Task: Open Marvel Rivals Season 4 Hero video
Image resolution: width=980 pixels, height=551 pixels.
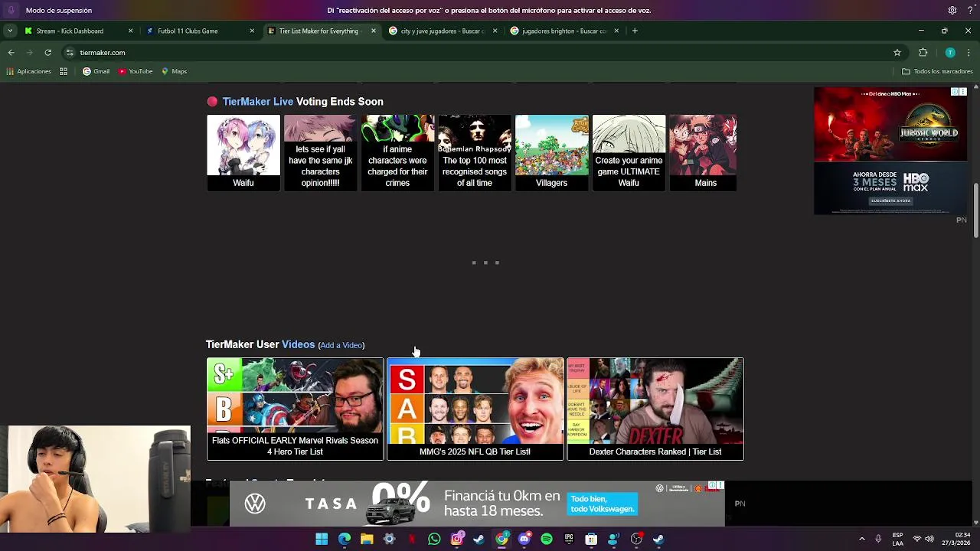Action: (x=295, y=409)
